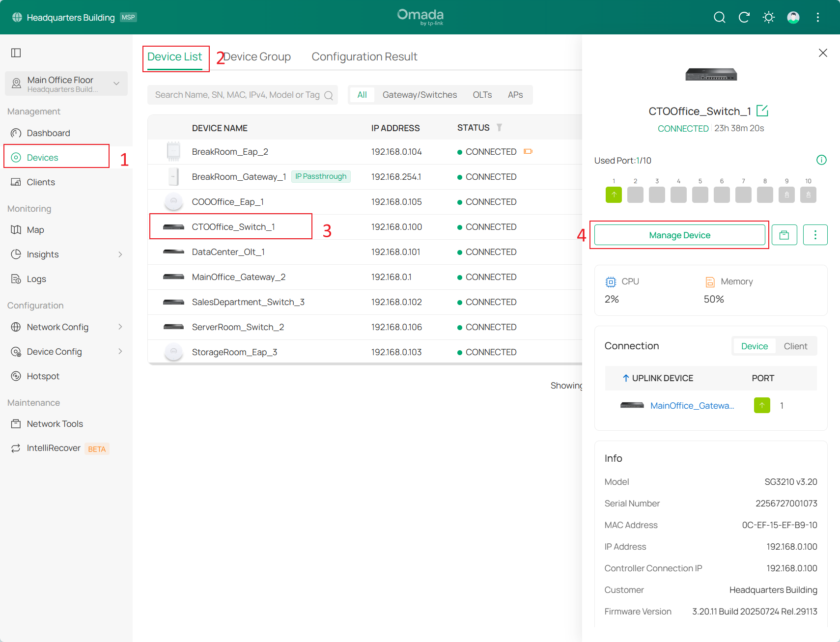The height and width of the screenshot is (642, 840).
Task: Edit the CTOOffice_Switch_1 device name
Action: [762, 111]
